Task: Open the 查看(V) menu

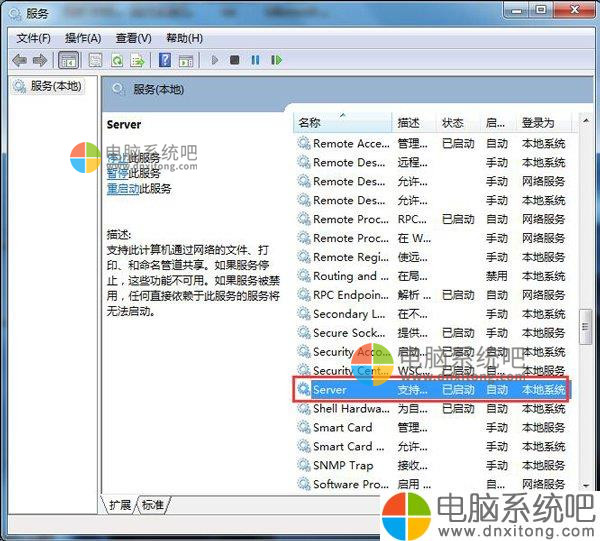Action: 132,38
